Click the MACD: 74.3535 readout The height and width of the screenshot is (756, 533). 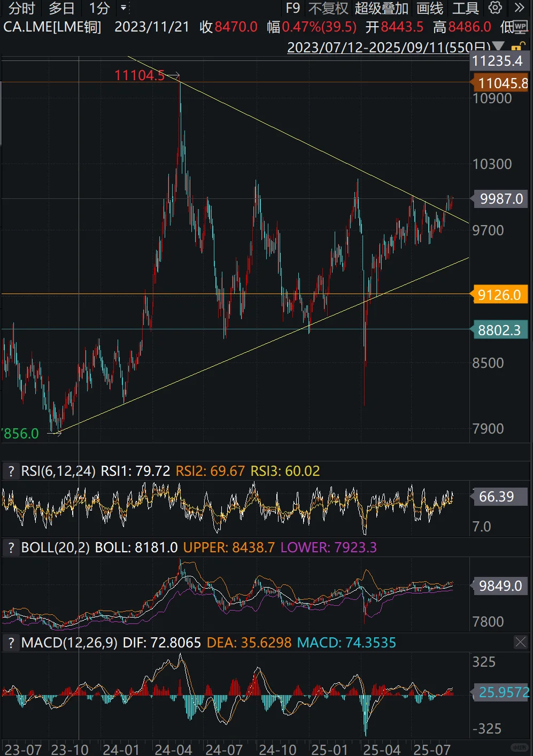click(346, 642)
